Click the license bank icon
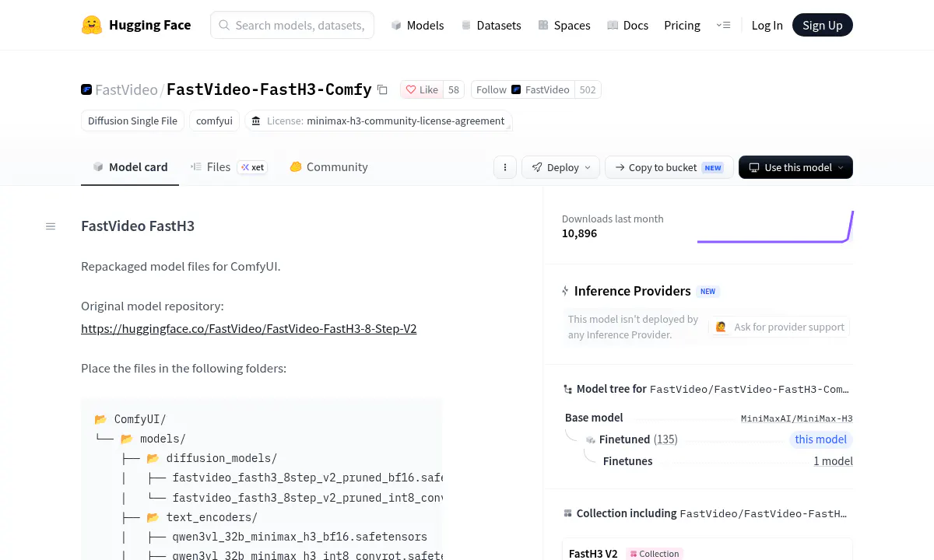This screenshot has width=934, height=560. (x=256, y=121)
